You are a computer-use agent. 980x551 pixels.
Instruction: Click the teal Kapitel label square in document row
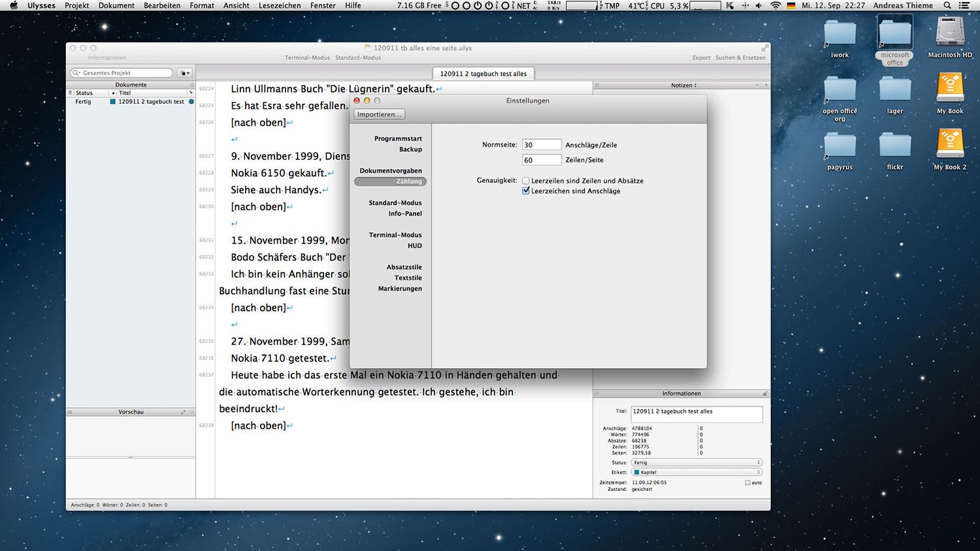click(113, 102)
